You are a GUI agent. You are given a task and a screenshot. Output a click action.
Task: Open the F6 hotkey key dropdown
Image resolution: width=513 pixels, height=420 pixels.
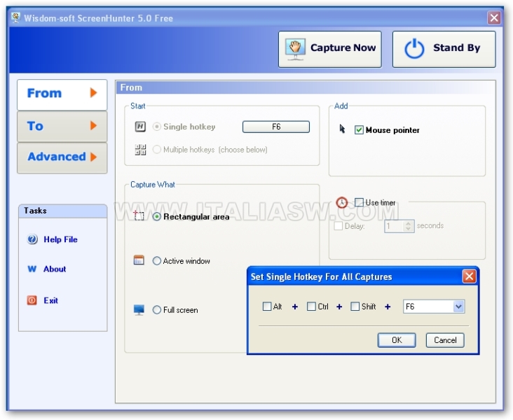coord(458,307)
